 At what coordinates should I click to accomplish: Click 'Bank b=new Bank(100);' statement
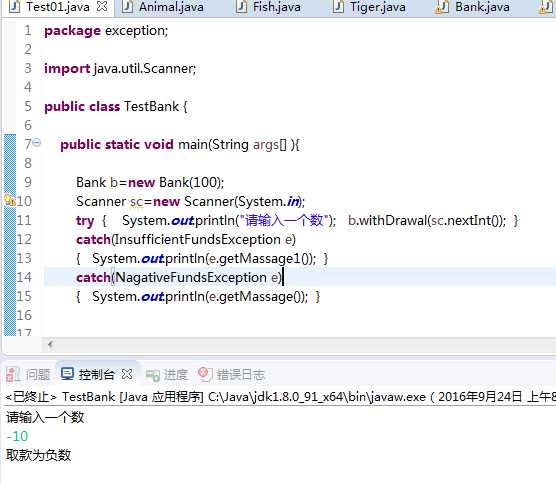tap(150, 182)
